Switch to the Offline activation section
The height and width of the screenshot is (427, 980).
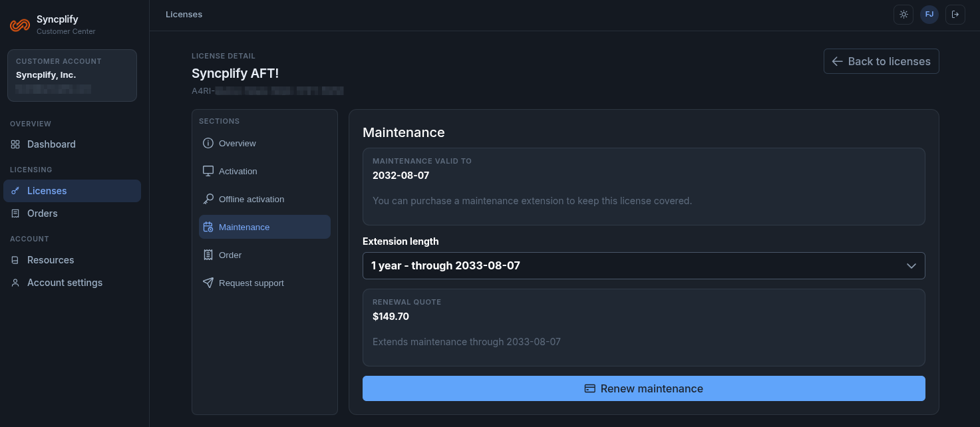[265, 199]
